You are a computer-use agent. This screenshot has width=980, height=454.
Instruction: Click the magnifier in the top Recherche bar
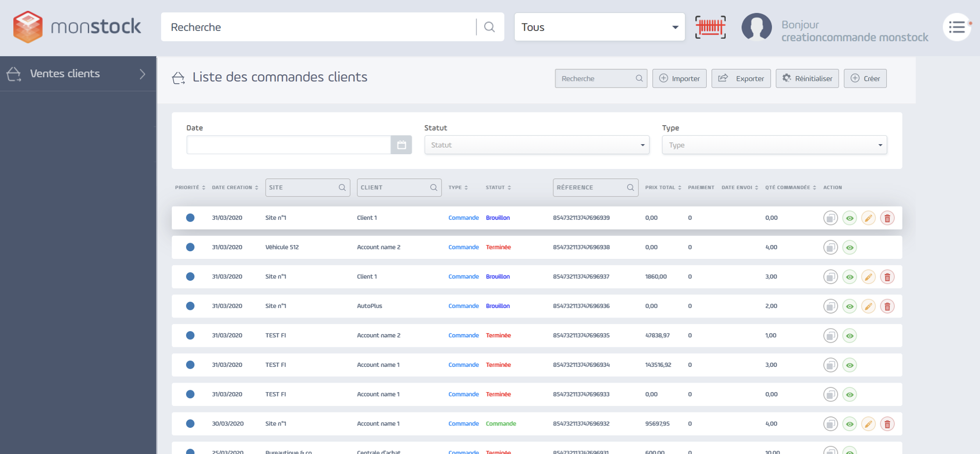490,27
